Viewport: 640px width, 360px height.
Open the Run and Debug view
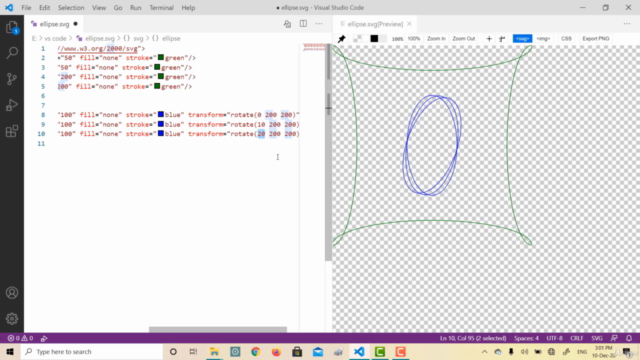[12, 105]
